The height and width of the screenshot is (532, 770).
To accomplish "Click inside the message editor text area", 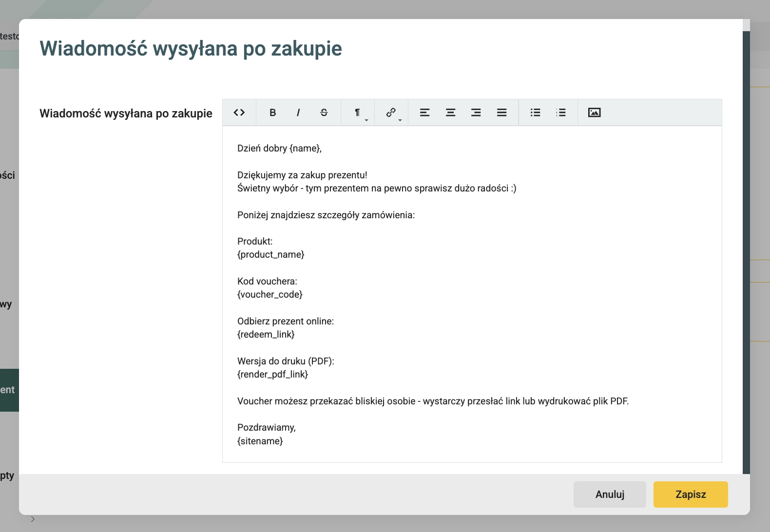I will click(472, 294).
